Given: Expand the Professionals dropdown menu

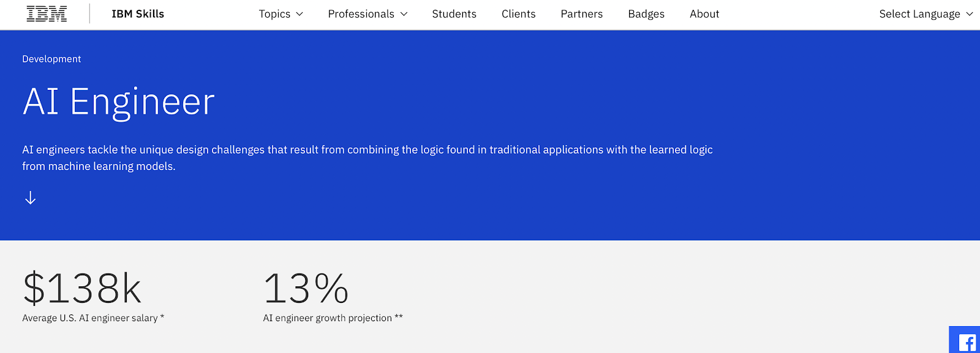Looking at the screenshot, I should coord(361,14).
